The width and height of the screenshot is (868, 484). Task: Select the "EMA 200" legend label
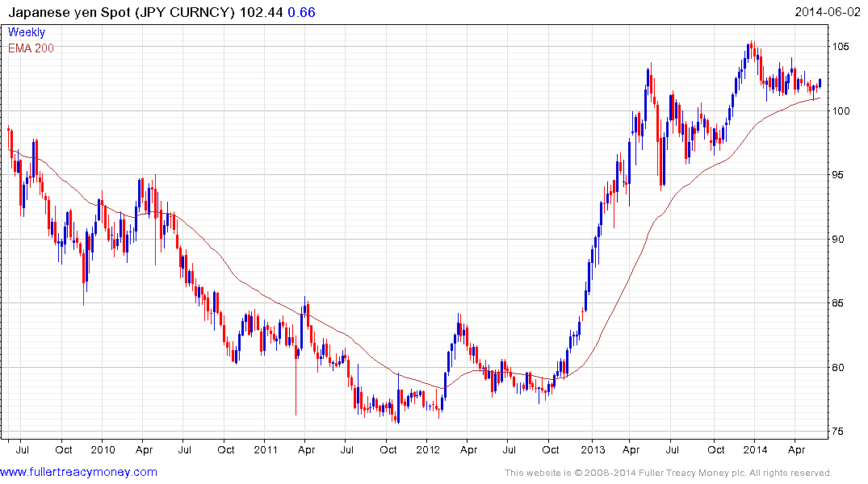[x=31, y=48]
